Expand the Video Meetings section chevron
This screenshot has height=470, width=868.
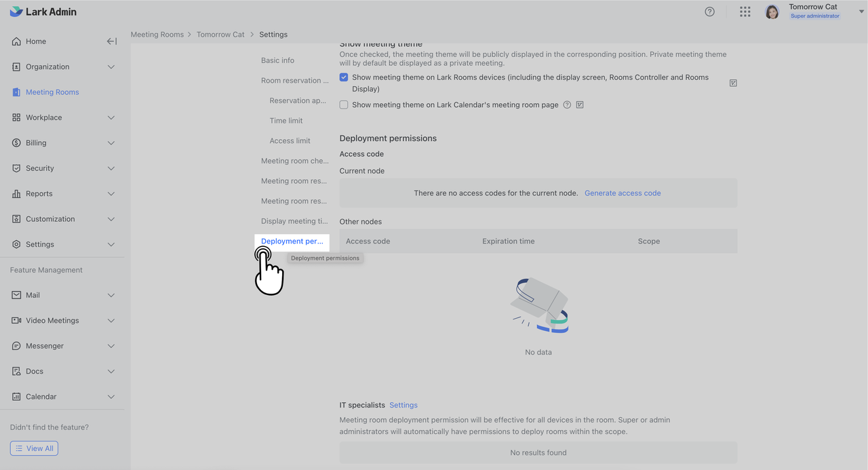pyautogui.click(x=111, y=321)
